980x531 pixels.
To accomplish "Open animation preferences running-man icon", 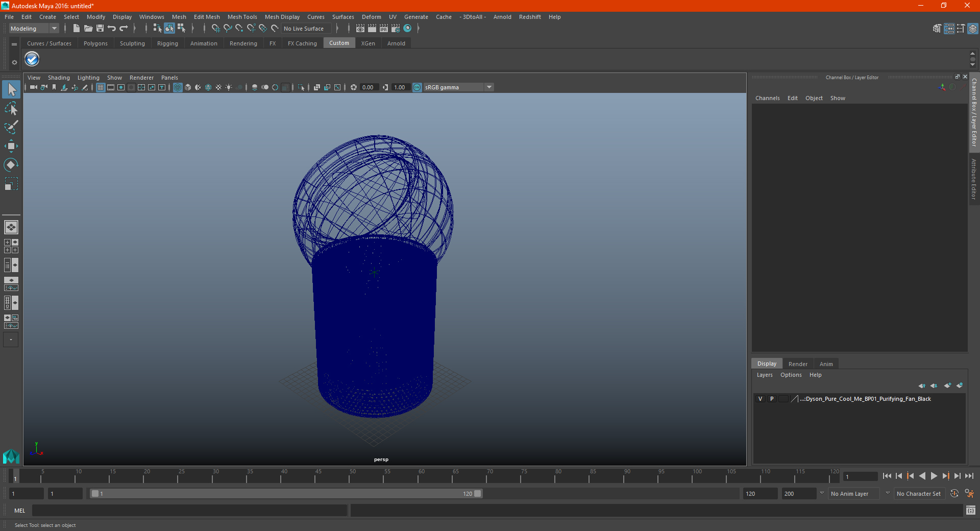I will [x=969, y=494].
